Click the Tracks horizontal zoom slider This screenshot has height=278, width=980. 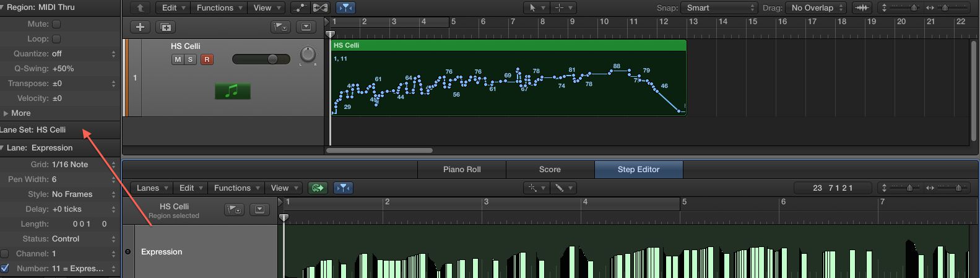coord(953,8)
